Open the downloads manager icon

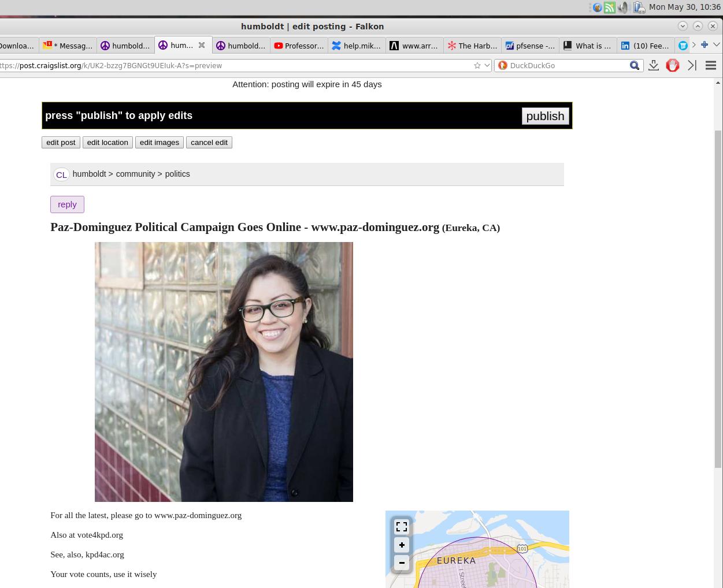coord(654,65)
